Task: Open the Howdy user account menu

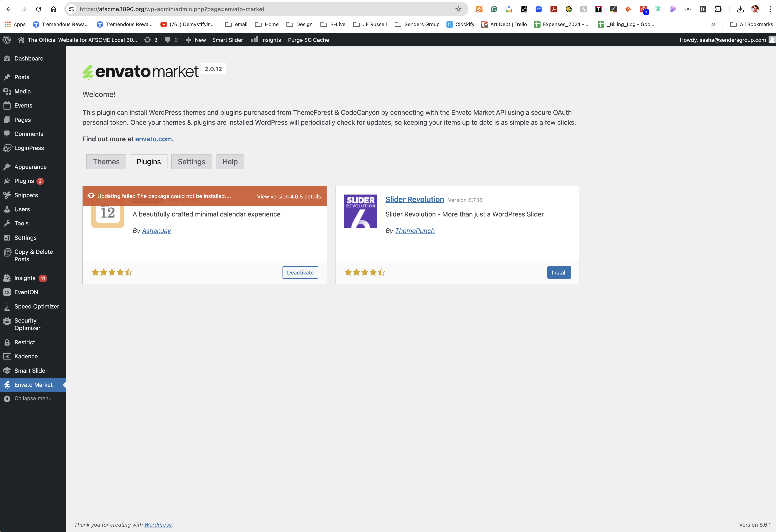Action: pos(727,40)
